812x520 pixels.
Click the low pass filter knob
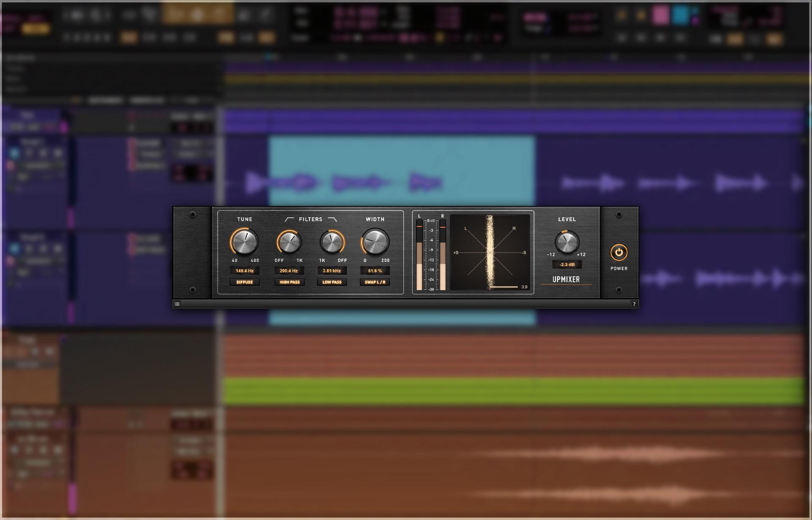(x=332, y=242)
